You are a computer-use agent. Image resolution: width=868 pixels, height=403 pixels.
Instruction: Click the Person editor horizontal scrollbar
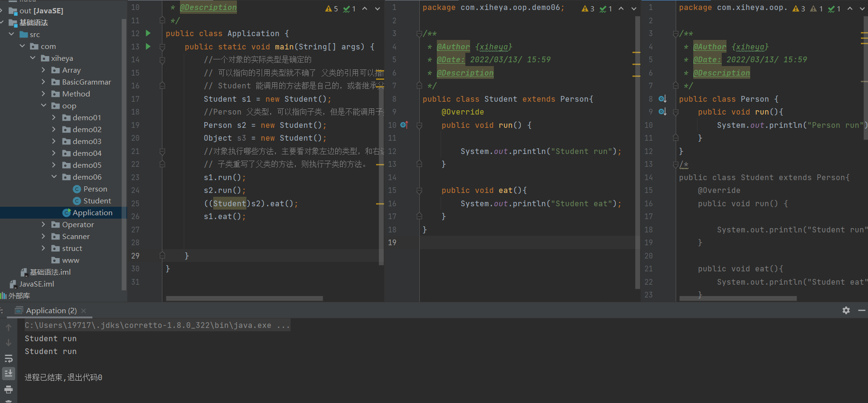[738, 298]
